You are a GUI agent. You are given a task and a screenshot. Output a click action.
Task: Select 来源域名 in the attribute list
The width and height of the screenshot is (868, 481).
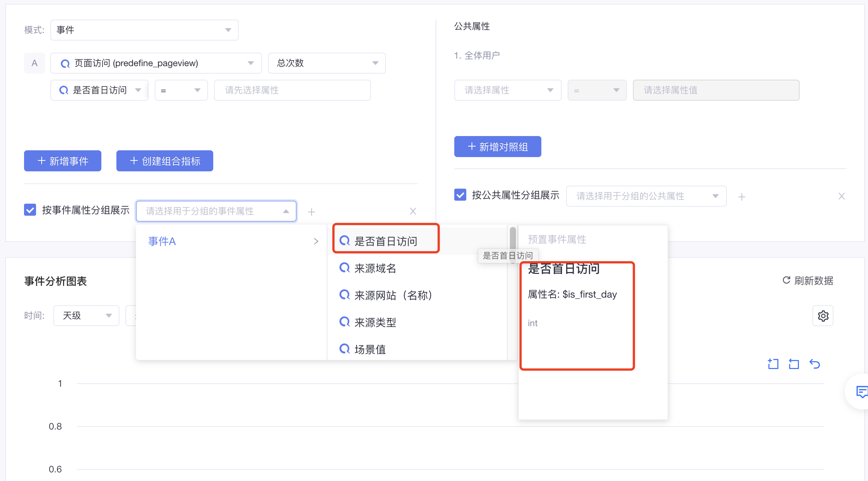tap(417, 268)
